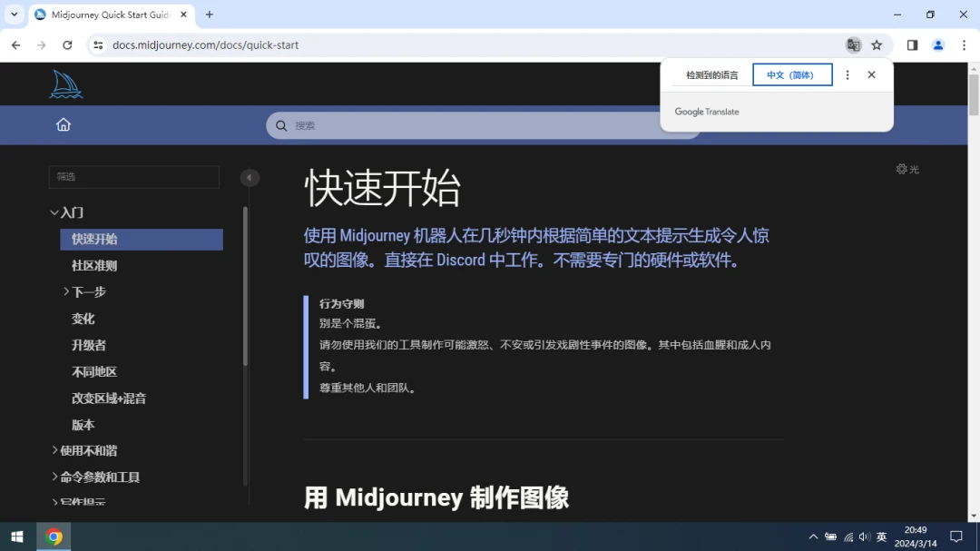The height and width of the screenshot is (551, 980).
Task: Close the Google Translate popup
Action: (871, 75)
